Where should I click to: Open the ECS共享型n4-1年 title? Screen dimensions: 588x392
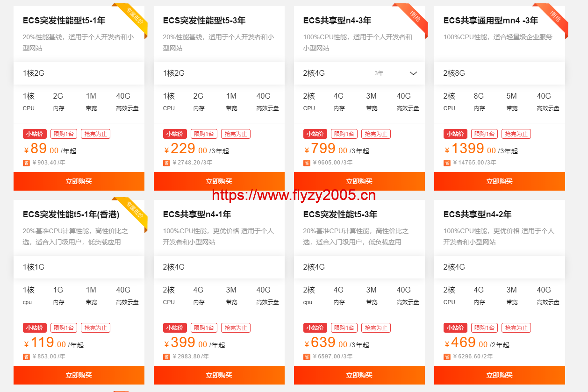click(x=197, y=214)
